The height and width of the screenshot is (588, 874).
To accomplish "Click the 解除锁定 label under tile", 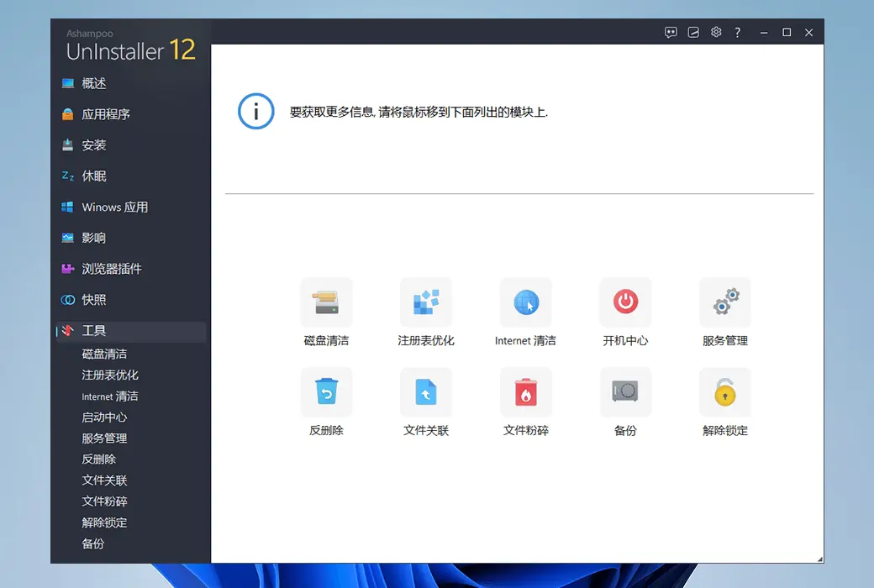I will click(x=725, y=430).
